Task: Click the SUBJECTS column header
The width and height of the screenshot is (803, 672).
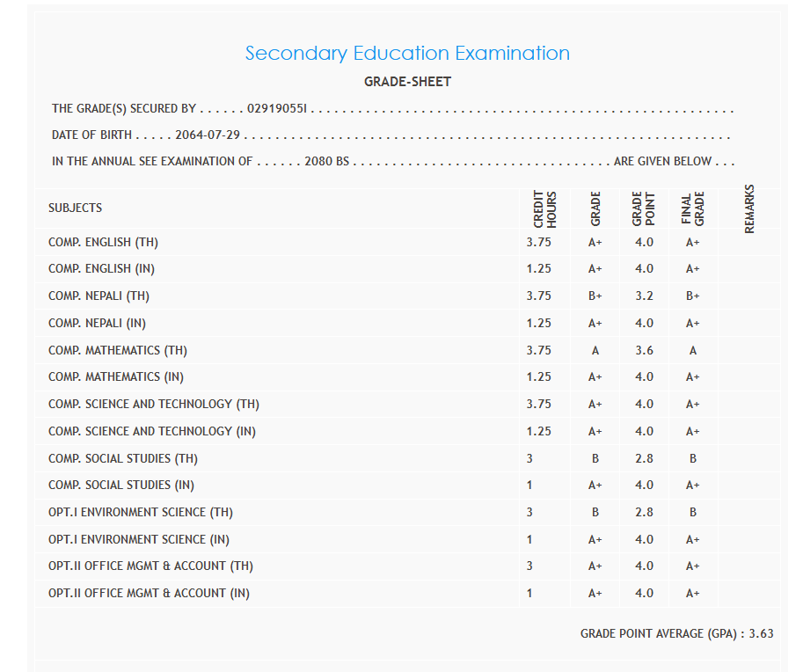Action: [75, 208]
